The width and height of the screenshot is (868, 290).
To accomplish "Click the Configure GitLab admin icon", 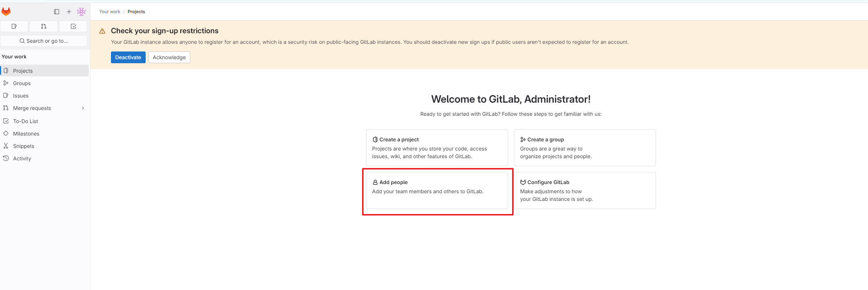I will coord(523,182).
